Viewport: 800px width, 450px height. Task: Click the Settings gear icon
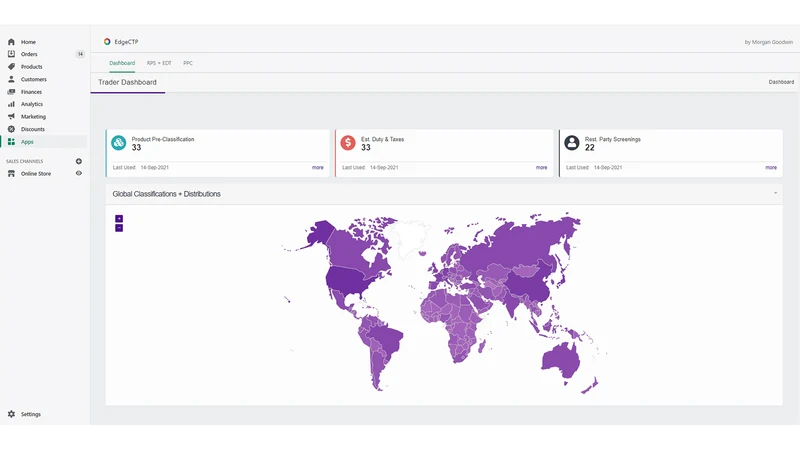(x=11, y=414)
